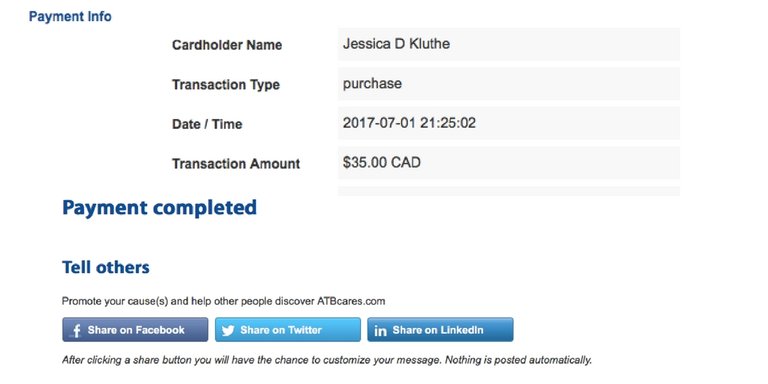Click the Payment completed heading
768x384 pixels.
(x=159, y=208)
